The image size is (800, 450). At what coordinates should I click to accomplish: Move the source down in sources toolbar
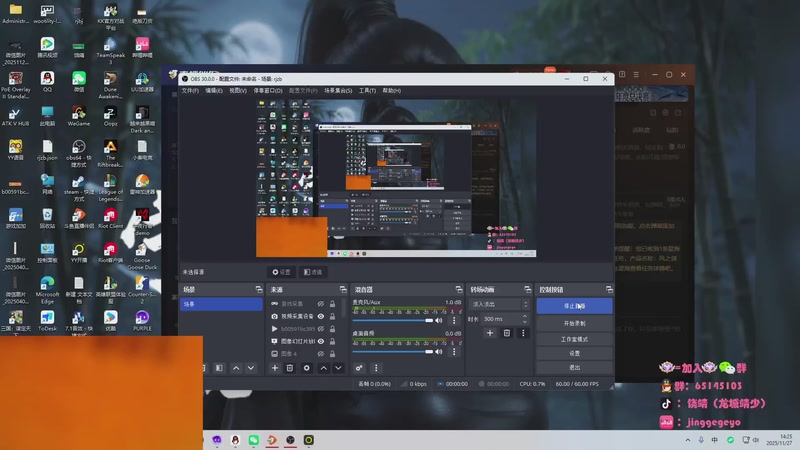[338, 368]
